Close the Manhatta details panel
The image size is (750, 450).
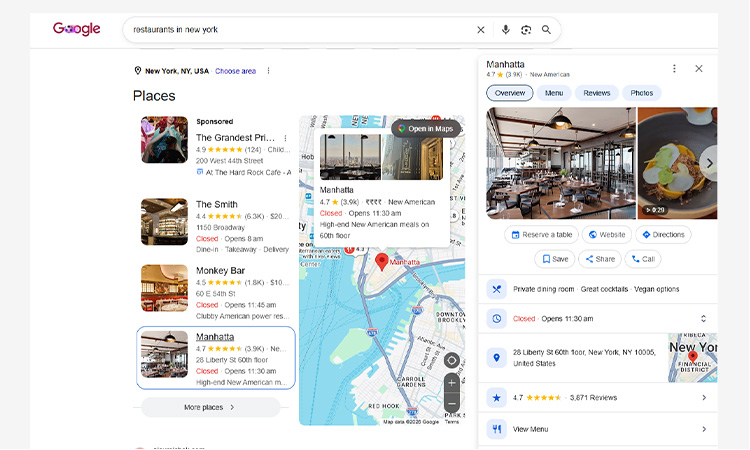[699, 68]
